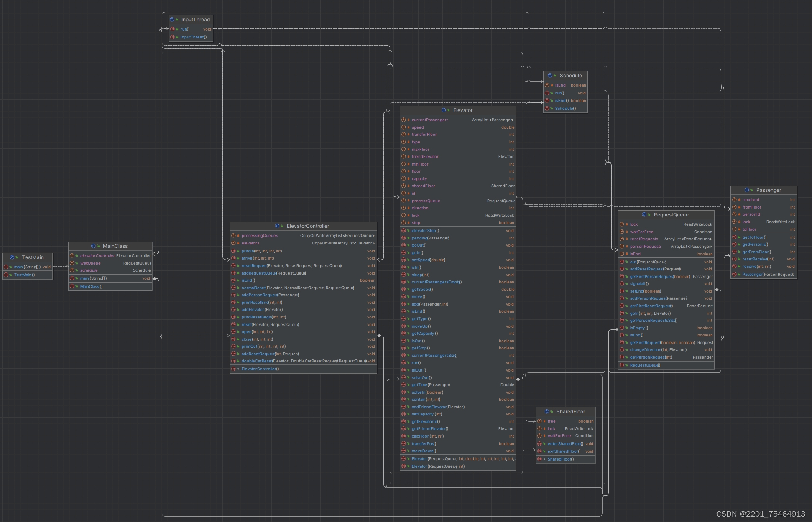Select the ElevatorController class title
This screenshot has height=522, width=812.
tap(308, 226)
